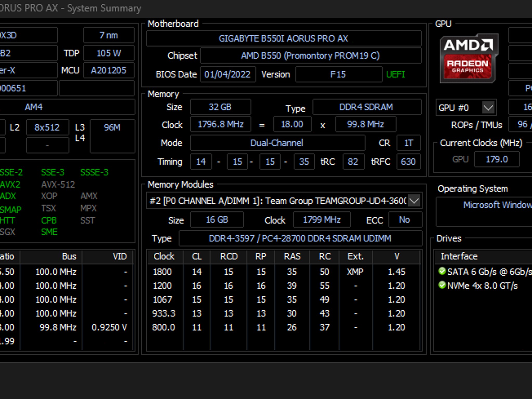Click the tRFC value 630
This screenshot has height=399, width=532.
(408, 162)
